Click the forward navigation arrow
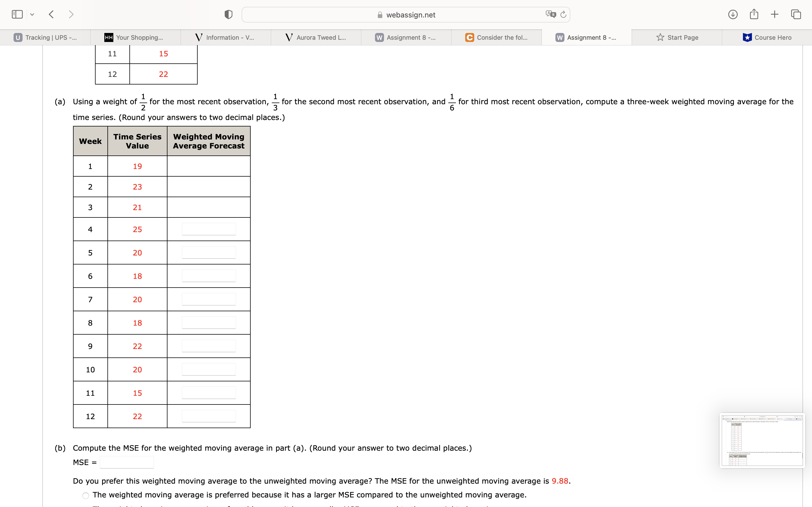 point(71,14)
